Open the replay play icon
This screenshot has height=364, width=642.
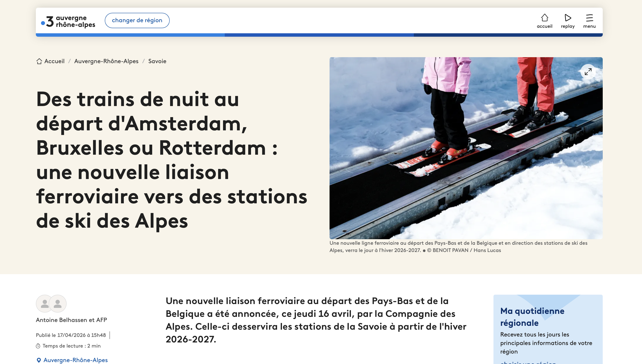[568, 18]
